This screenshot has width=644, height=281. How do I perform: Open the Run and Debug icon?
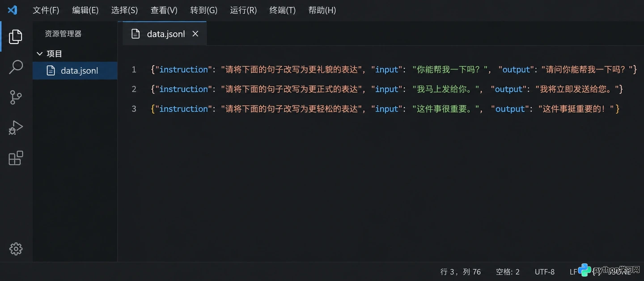16,128
